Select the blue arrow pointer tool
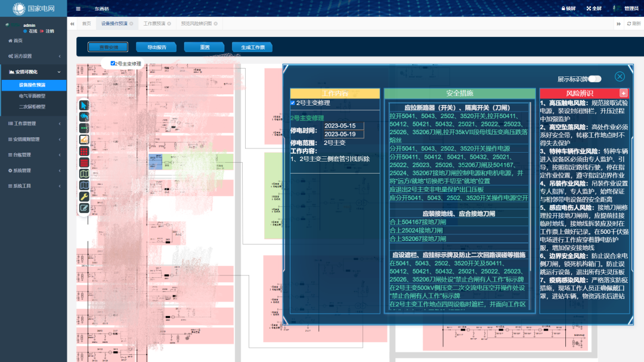 [x=85, y=106]
